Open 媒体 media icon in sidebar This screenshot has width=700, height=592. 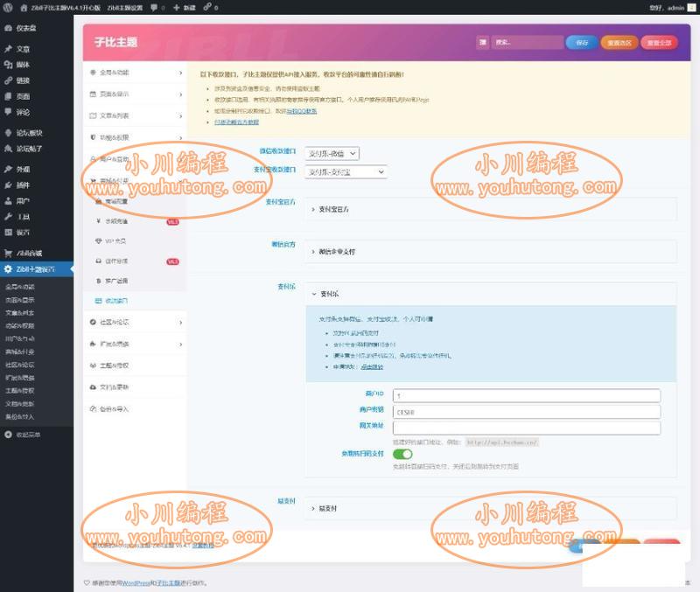pos(8,65)
